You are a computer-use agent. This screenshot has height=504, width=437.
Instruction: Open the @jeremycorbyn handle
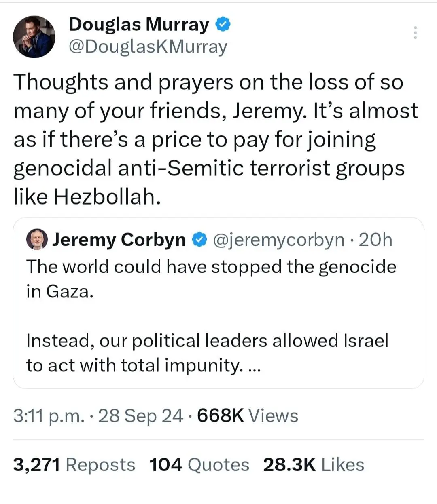(x=278, y=240)
